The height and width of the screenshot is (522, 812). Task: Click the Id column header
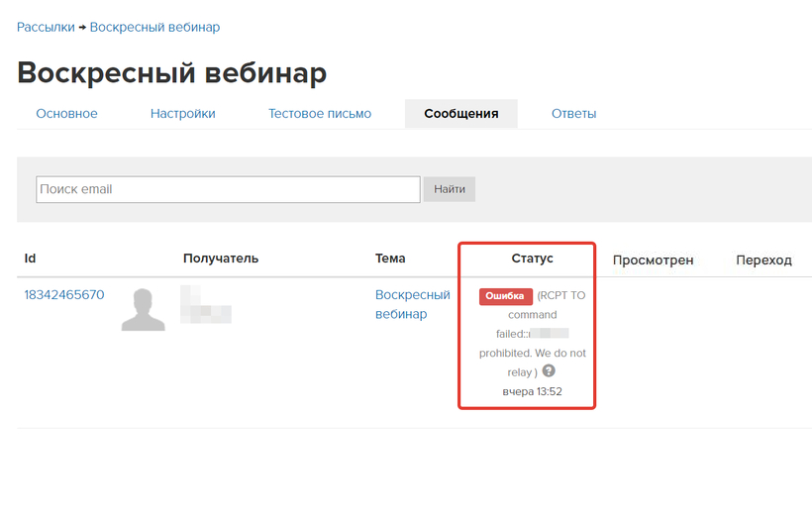pyautogui.click(x=30, y=258)
